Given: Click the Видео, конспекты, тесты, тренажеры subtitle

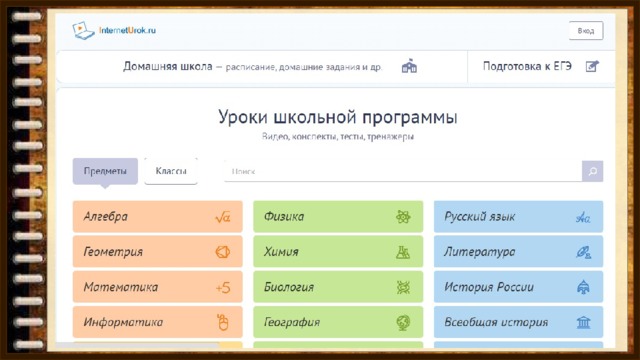Looking at the screenshot, I should pyautogui.click(x=338, y=137).
